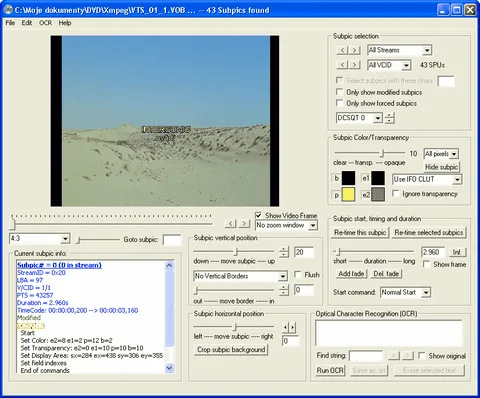The width and height of the screenshot is (480, 398).
Task: Open Help menu
Action: click(x=65, y=23)
